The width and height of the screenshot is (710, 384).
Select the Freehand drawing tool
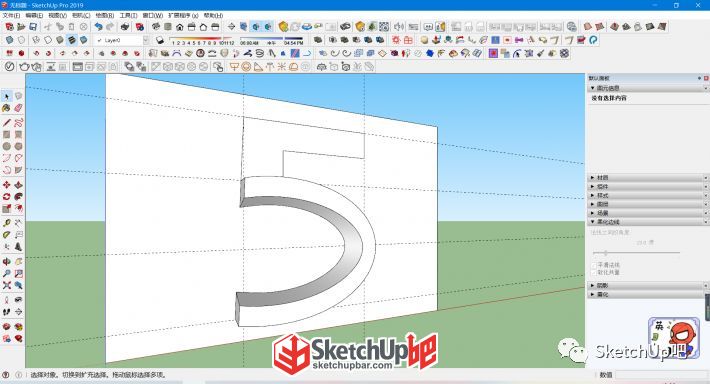pos(18,123)
